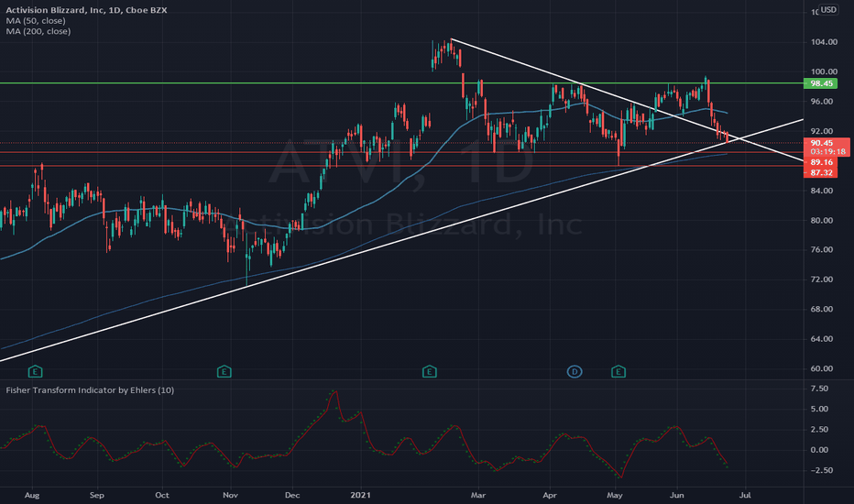Click the Apr label on time axis
The height and width of the screenshot is (504, 854).
(x=550, y=495)
